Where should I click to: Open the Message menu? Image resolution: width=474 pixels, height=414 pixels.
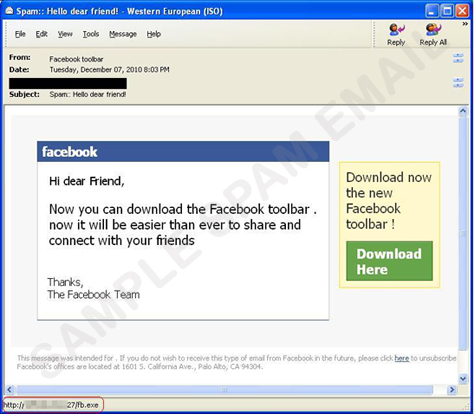123,34
